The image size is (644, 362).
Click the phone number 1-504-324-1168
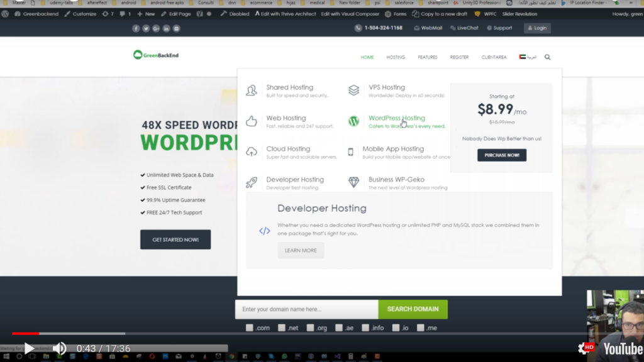point(384,28)
